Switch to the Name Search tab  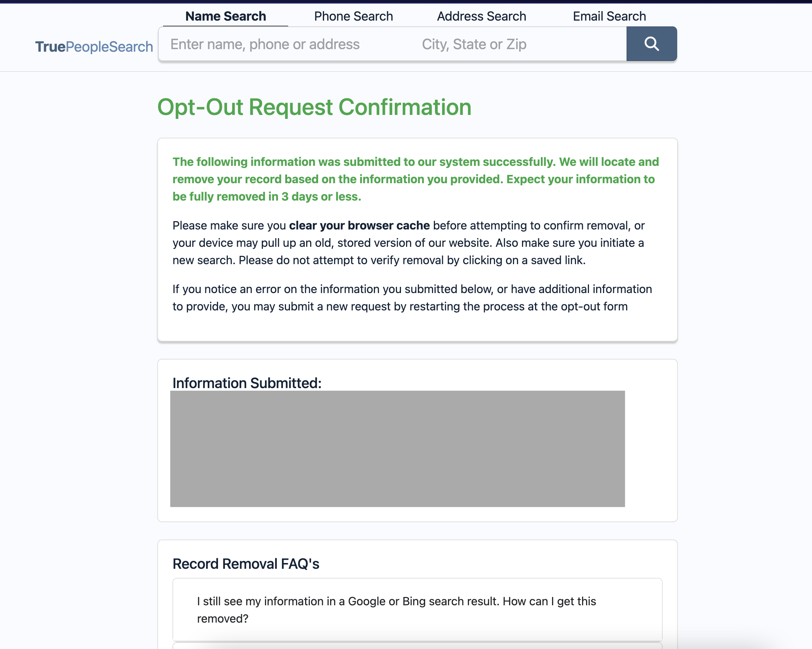click(x=225, y=16)
